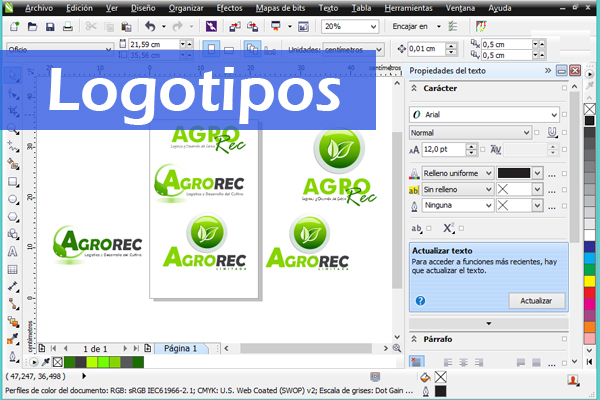Toggle the checkbox beside Normal style

coord(536,132)
